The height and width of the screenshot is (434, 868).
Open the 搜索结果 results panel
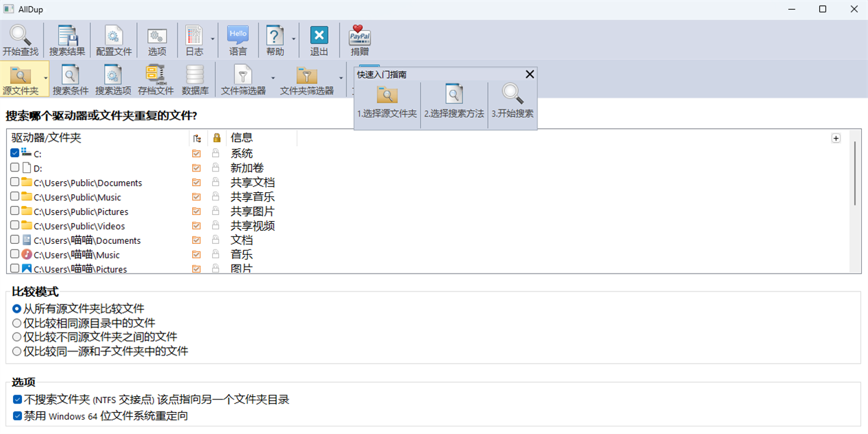[67, 39]
